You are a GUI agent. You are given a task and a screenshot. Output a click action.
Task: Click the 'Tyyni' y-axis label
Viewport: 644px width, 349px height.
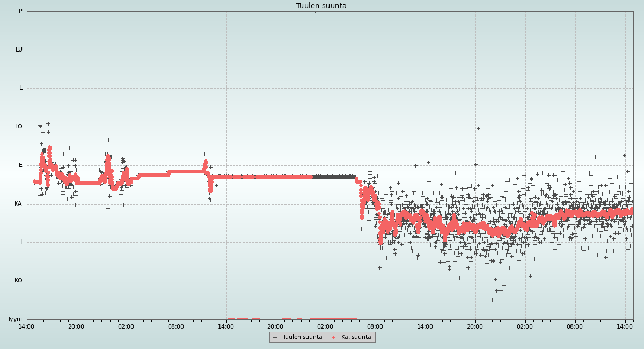tap(15, 319)
